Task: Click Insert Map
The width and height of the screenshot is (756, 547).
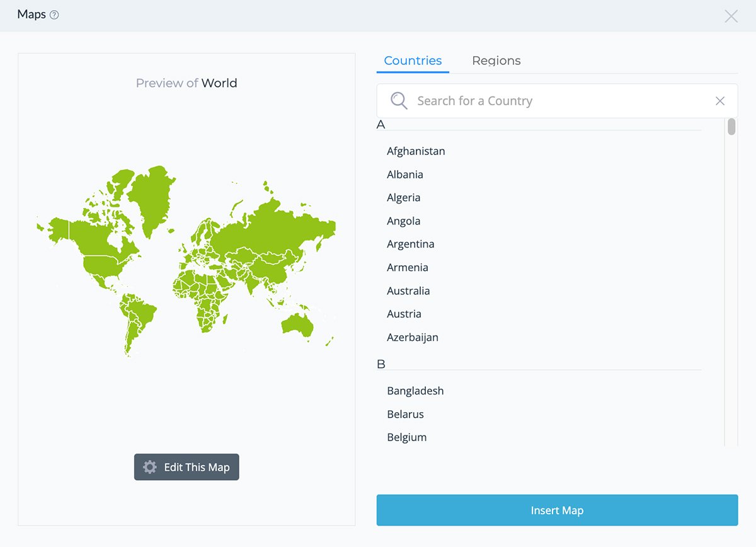Action: [x=557, y=510]
